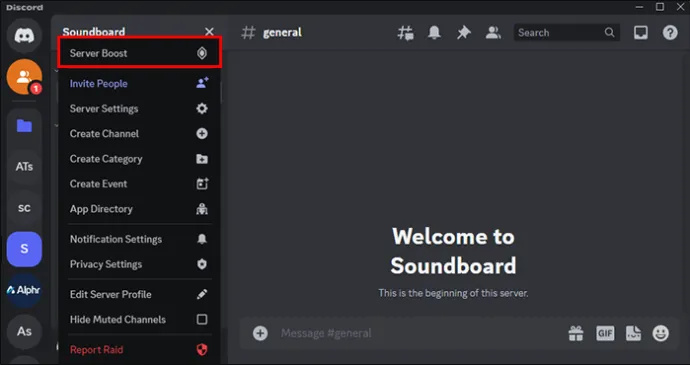Select Edit Server Profile
Viewport: 690px width, 365px height.
139,294
